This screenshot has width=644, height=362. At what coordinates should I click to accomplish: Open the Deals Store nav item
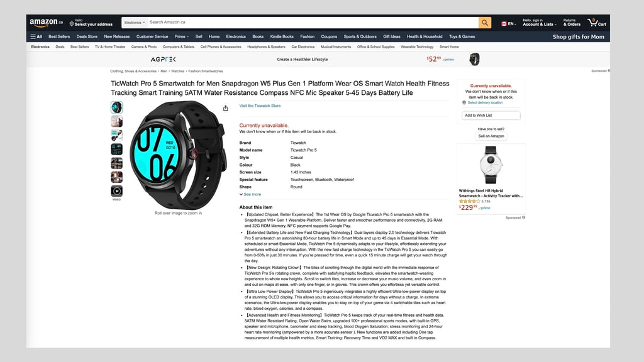[87, 36]
